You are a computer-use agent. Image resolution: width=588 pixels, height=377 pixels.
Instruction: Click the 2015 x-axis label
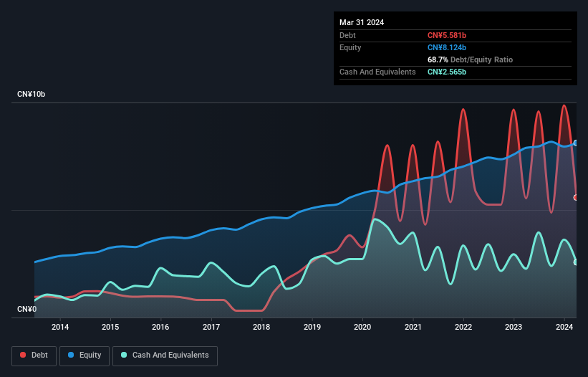110,327
